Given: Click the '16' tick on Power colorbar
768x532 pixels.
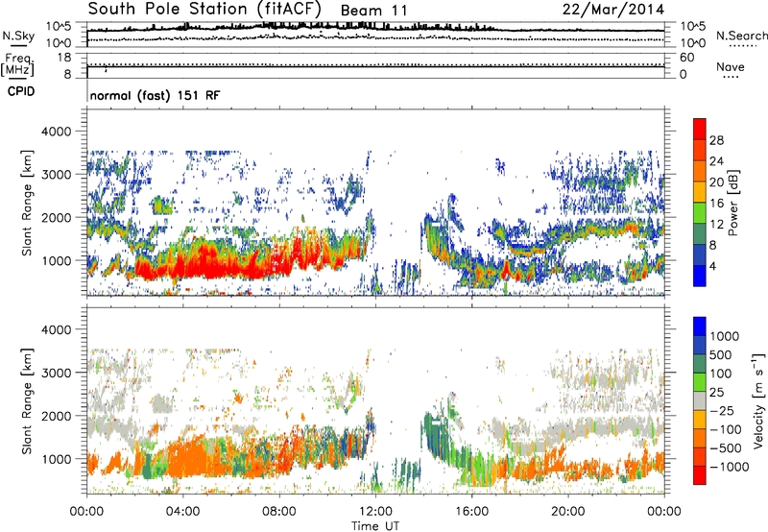Looking at the screenshot, I should pyautogui.click(x=716, y=204).
